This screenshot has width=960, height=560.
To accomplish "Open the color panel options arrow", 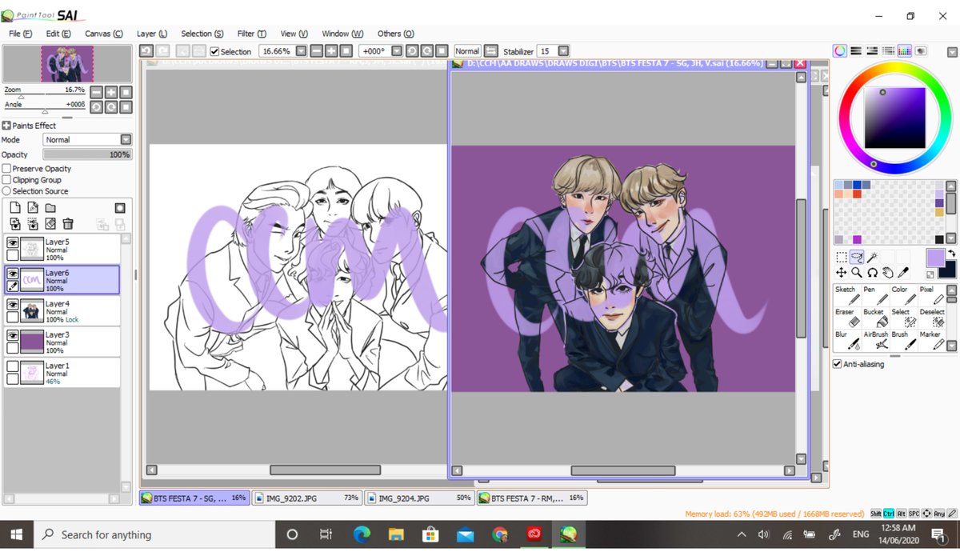I will [x=950, y=50].
